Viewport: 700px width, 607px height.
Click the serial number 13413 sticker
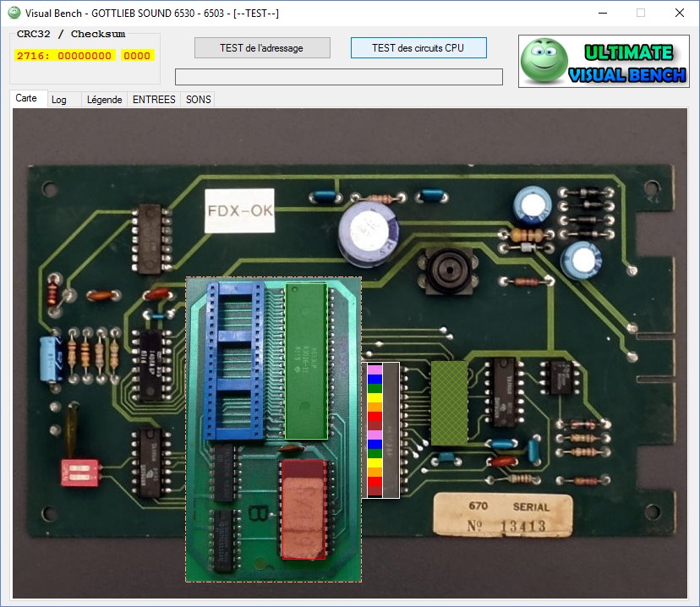coord(503,515)
